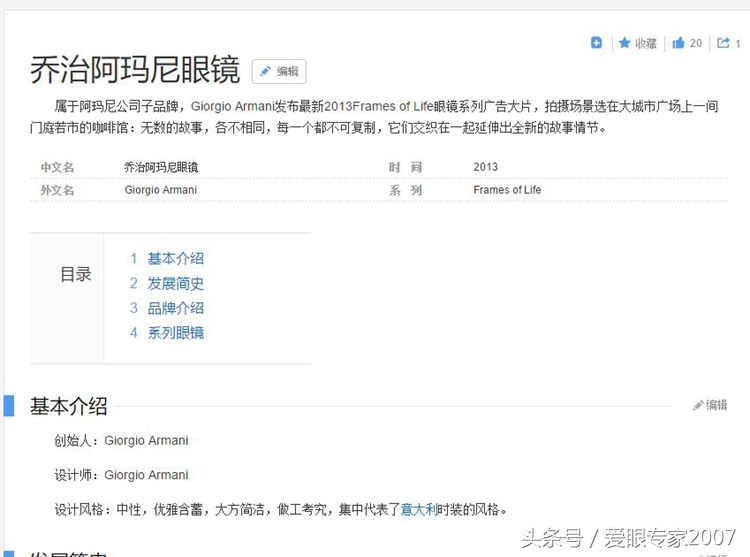Click the value 2013 in the info table

[x=485, y=167]
